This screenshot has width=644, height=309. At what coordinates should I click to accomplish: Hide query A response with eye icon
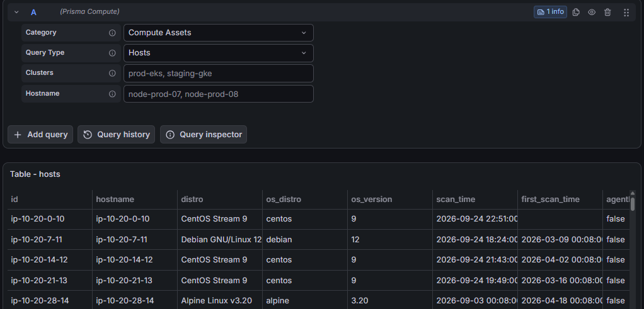[592, 13]
